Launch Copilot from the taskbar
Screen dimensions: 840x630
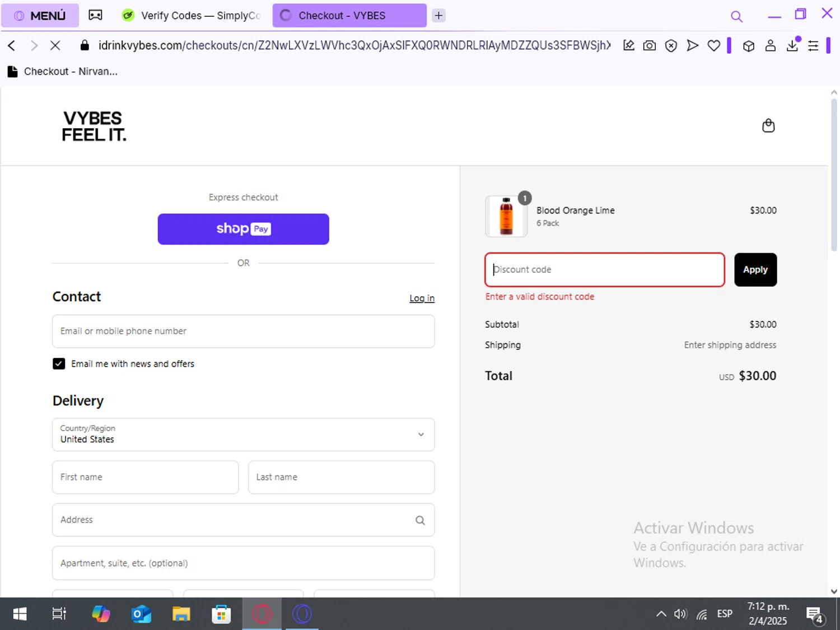101,614
